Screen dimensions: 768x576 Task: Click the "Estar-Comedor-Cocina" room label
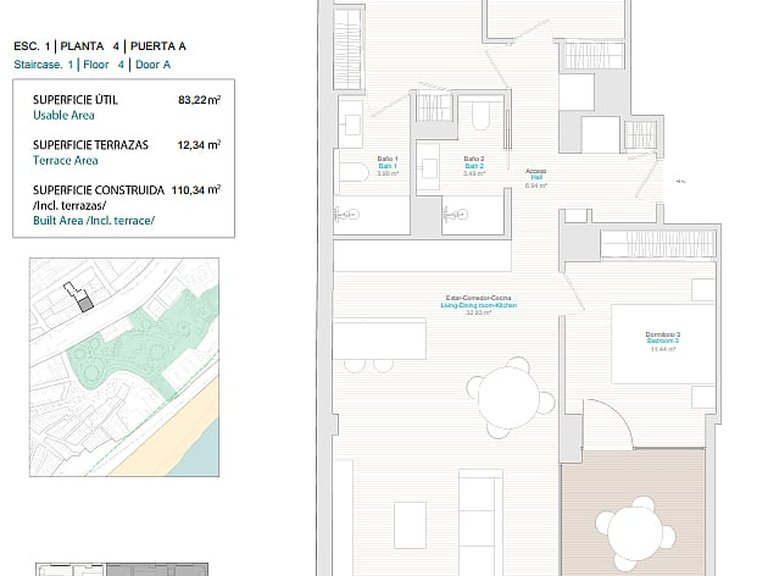pyautogui.click(x=479, y=298)
